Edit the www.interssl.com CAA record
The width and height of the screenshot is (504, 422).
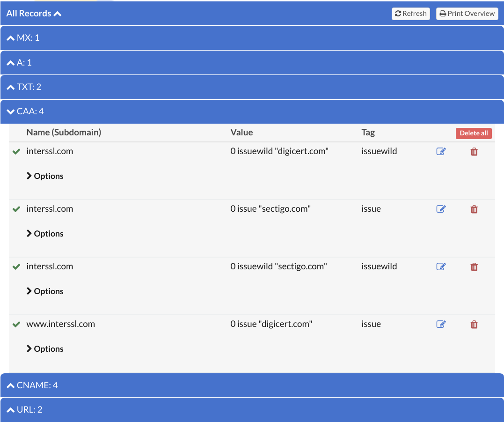point(441,324)
